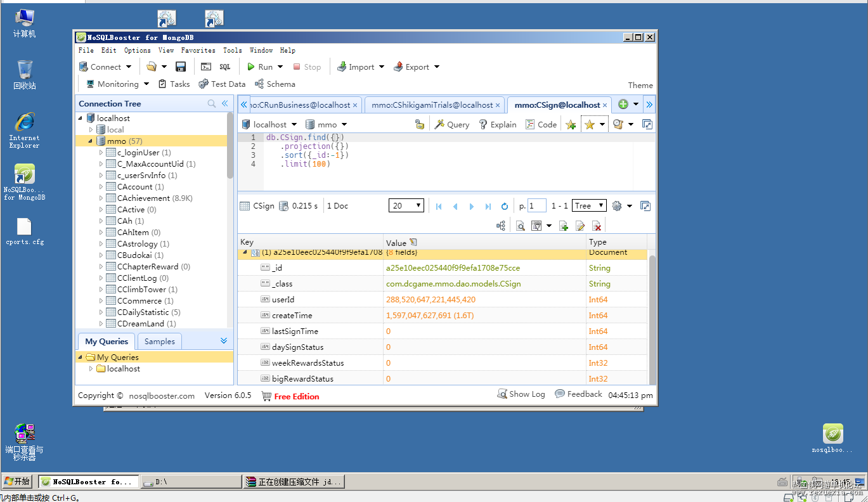Viewport: 868px width, 502px height.
Task: Click the edit document pencil icon
Action: tap(580, 226)
